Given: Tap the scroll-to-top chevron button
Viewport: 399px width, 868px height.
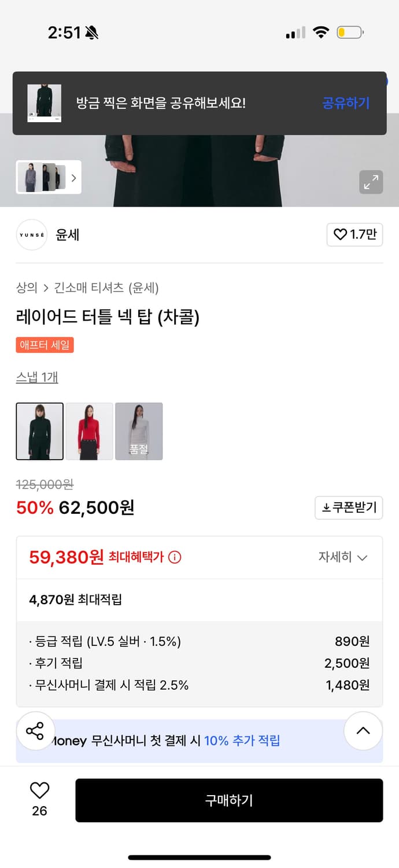Looking at the screenshot, I should 363,731.
